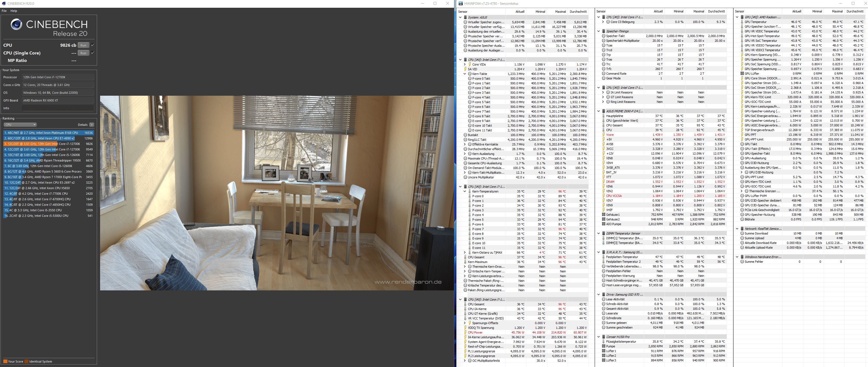Select ranking entry 6, AMD Ryzen Threadripper 1950X

pos(48,160)
